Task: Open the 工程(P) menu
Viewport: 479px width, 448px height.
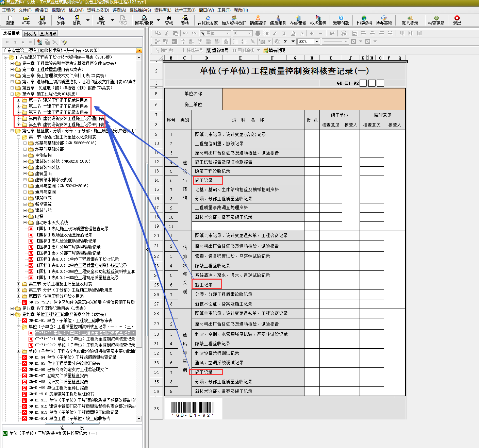Action: coord(9,10)
